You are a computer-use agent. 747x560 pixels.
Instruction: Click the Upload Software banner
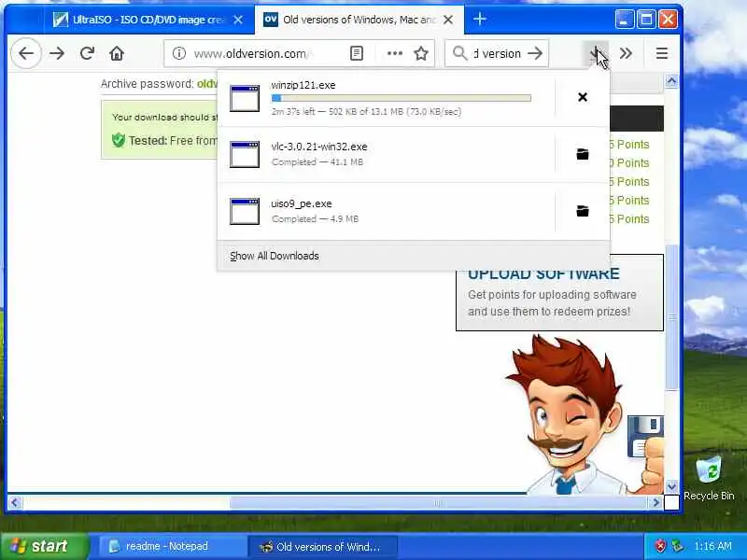(559, 293)
